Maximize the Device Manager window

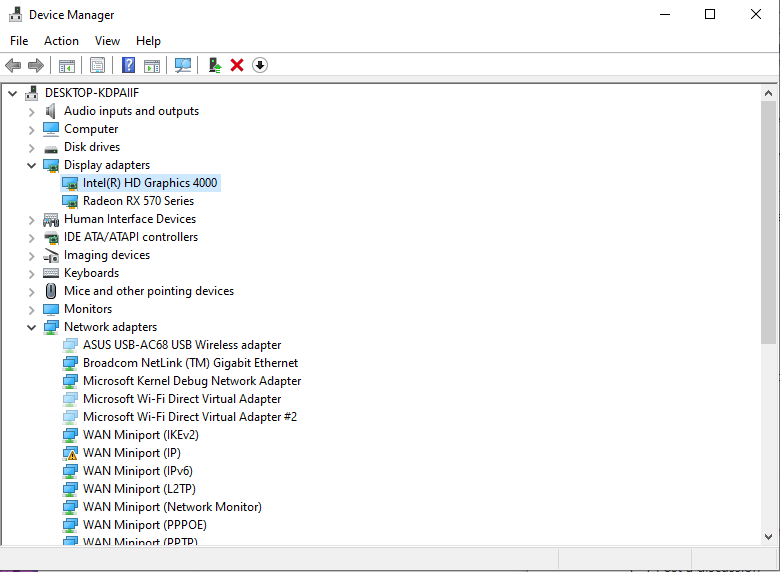[x=710, y=14]
